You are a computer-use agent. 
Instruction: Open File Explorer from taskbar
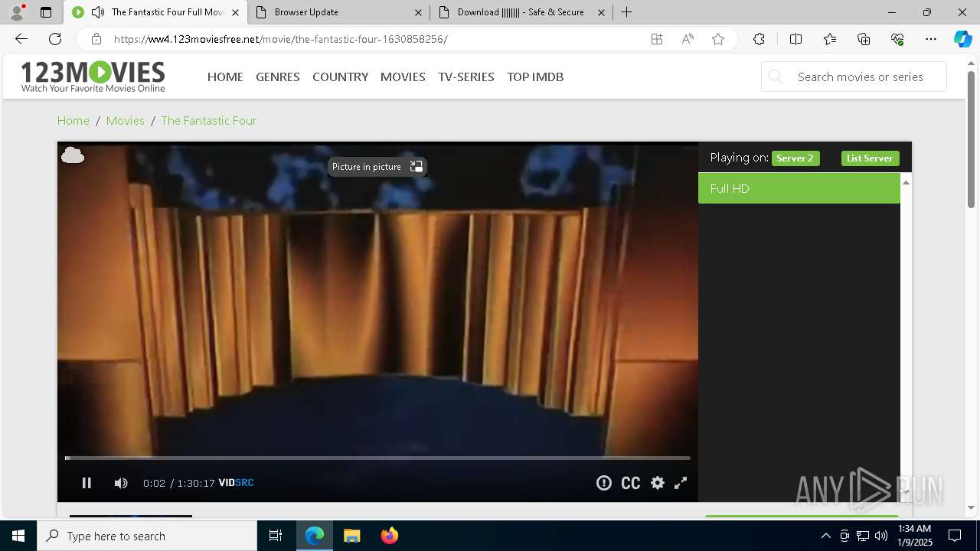351,536
